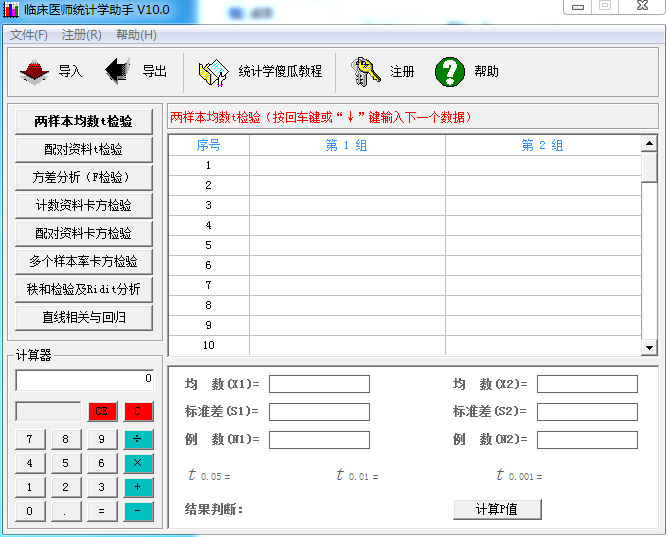The height and width of the screenshot is (537, 668).
Task: Click calculator digit 1
Action: pyautogui.click(x=30, y=487)
